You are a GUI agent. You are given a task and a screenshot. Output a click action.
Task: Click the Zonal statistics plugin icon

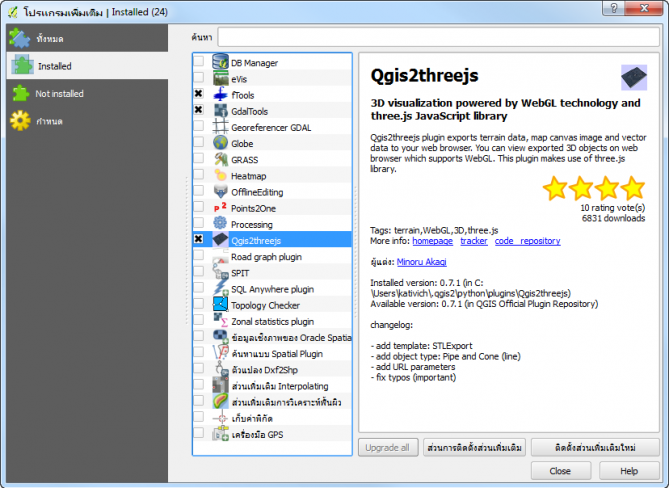[220, 321]
